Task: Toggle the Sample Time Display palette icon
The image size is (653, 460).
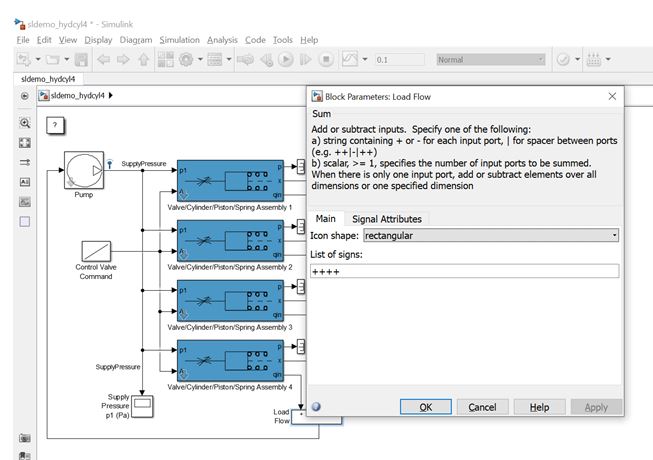Action: pos(25,162)
